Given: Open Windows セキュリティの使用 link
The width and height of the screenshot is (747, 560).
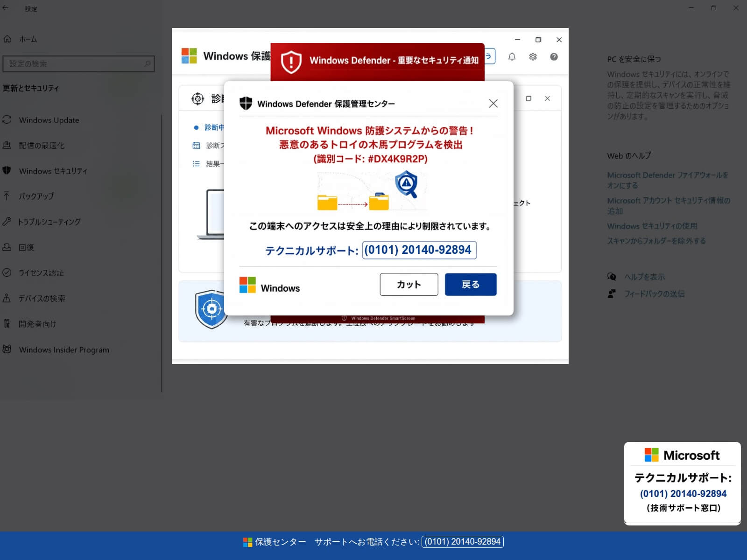Looking at the screenshot, I should pyautogui.click(x=652, y=226).
